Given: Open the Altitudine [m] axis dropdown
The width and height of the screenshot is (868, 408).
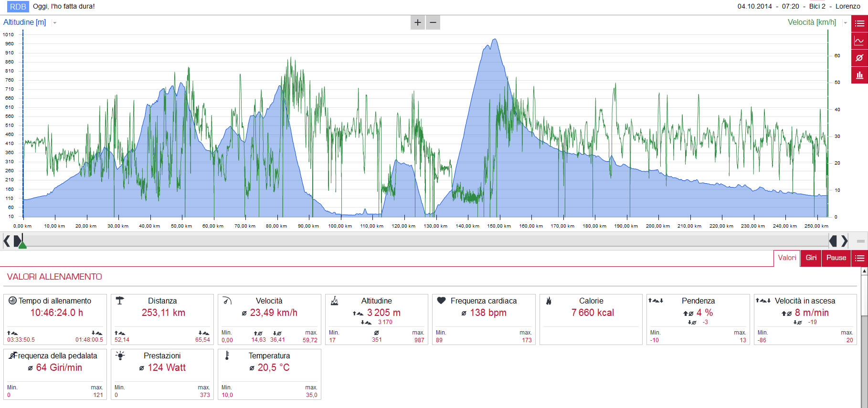Looking at the screenshot, I should (55, 22).
